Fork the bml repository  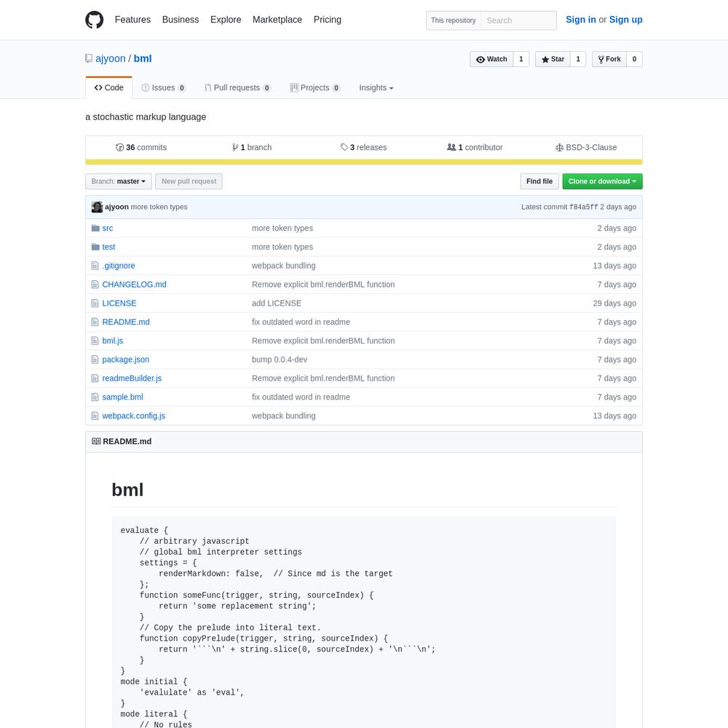[x=609, y=59]
